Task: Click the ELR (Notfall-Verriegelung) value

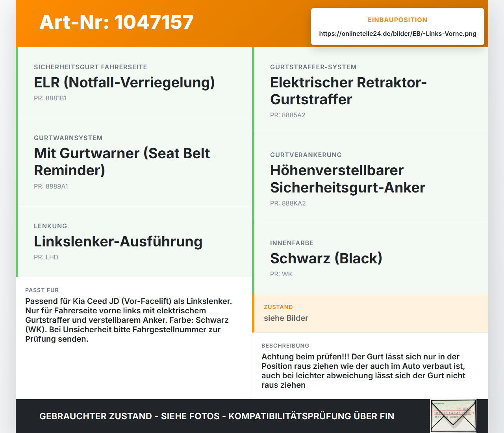Action: [x=124, y=82]
